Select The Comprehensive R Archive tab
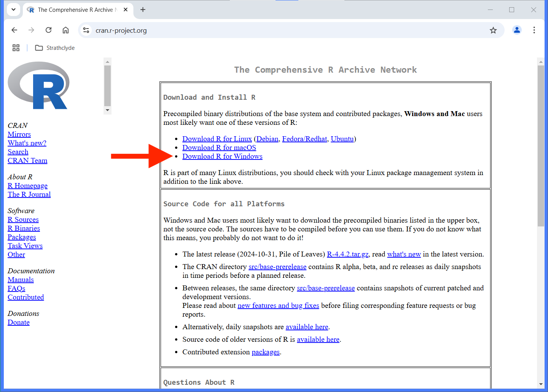Screen dimensions: 548x392 click(x=78, y=10)
